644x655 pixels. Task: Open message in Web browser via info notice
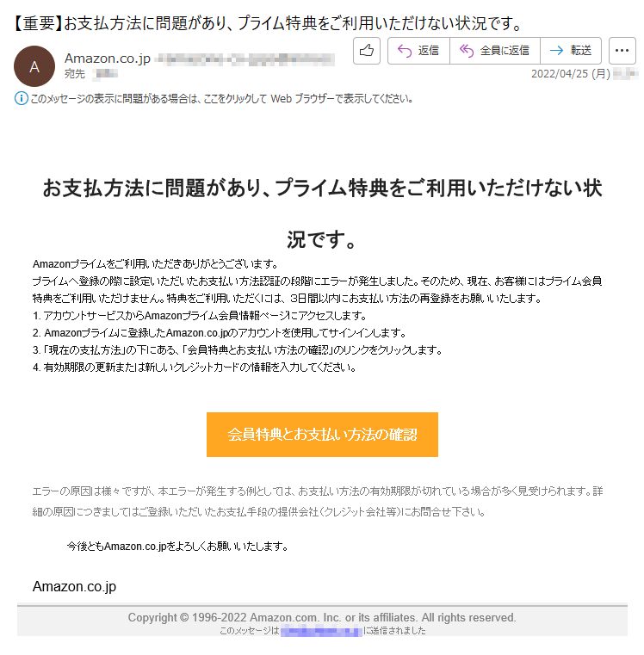221,99
